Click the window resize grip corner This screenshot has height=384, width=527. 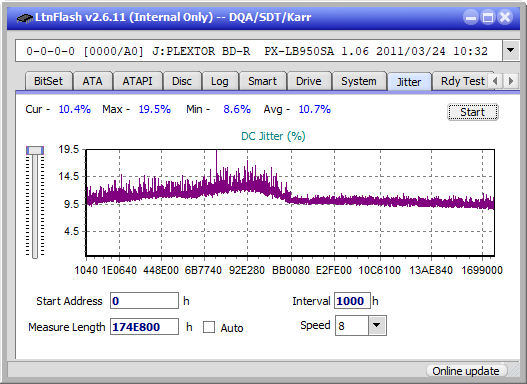513,371
